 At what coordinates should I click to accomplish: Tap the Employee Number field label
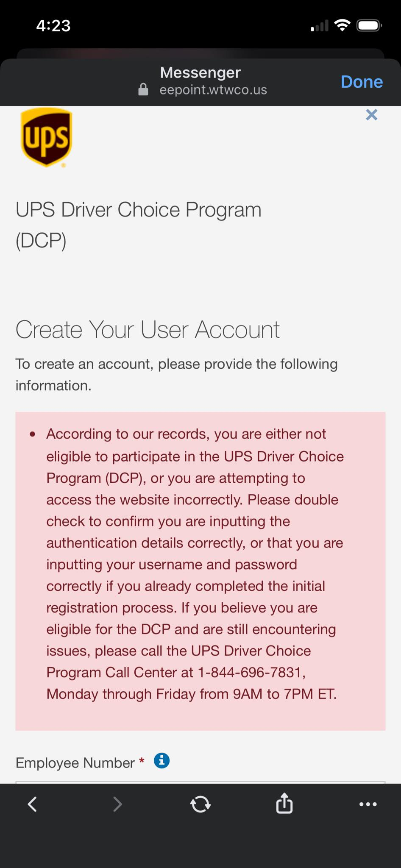pyautogui.click(x=75, y=763)
